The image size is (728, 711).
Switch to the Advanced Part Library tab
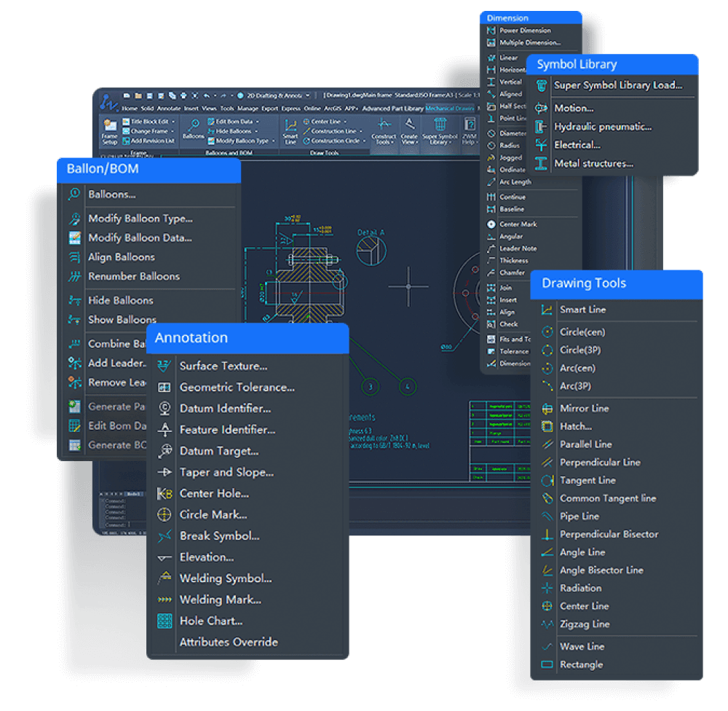point(392,109)
